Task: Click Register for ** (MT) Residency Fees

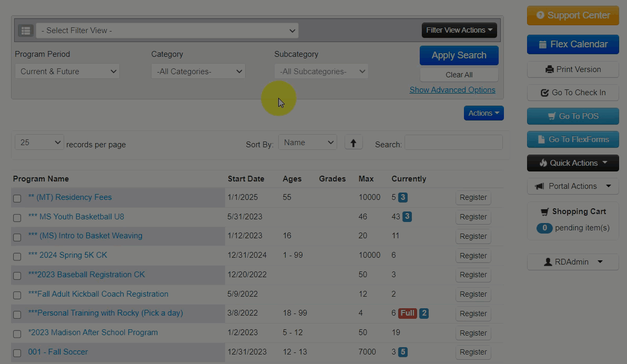Action: pyautogui.click(x=473, y=198)
